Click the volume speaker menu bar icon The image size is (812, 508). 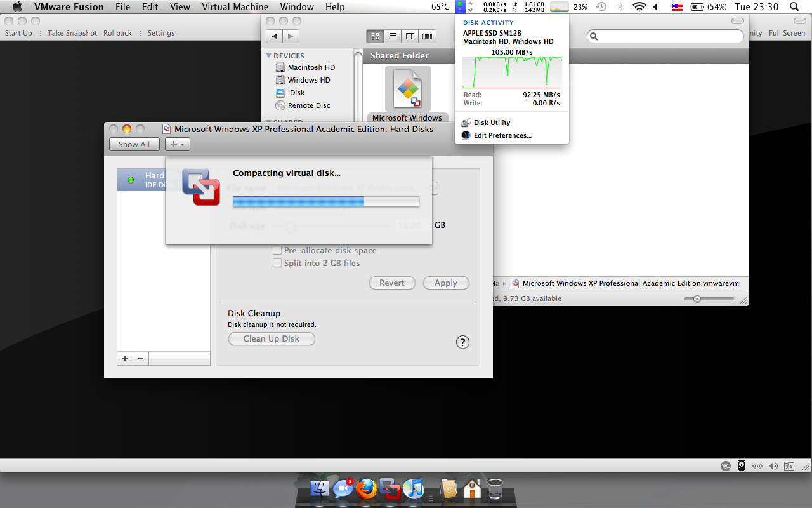(657, 7)
